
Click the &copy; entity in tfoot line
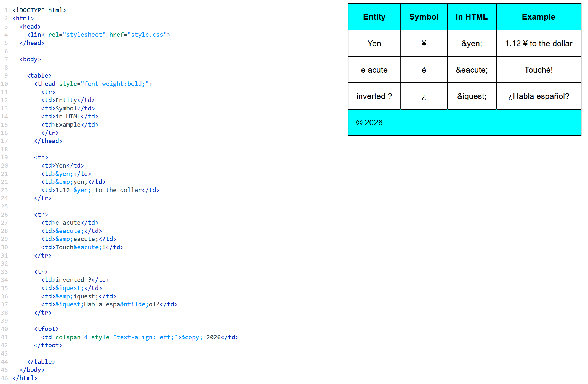point(191,337)
